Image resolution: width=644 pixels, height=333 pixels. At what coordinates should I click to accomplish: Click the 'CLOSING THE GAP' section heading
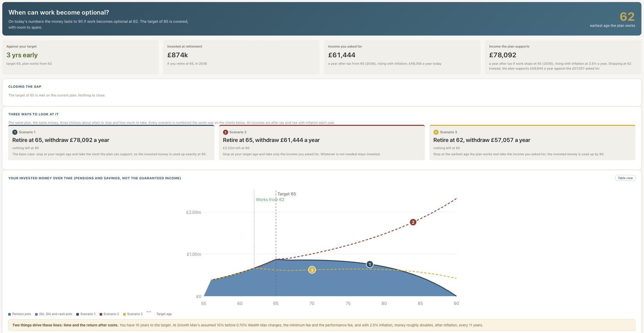pos(25,87)
